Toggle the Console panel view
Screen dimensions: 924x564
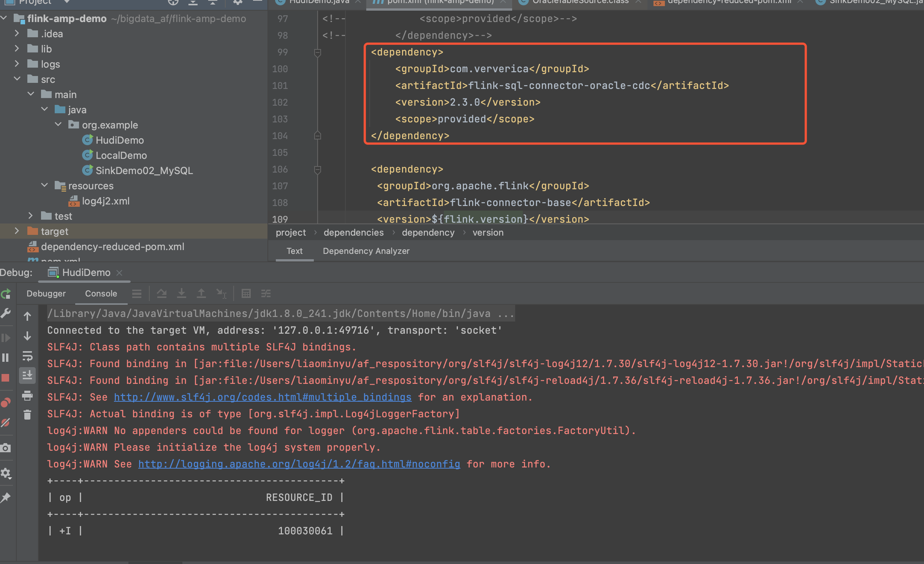click(100, 293)
